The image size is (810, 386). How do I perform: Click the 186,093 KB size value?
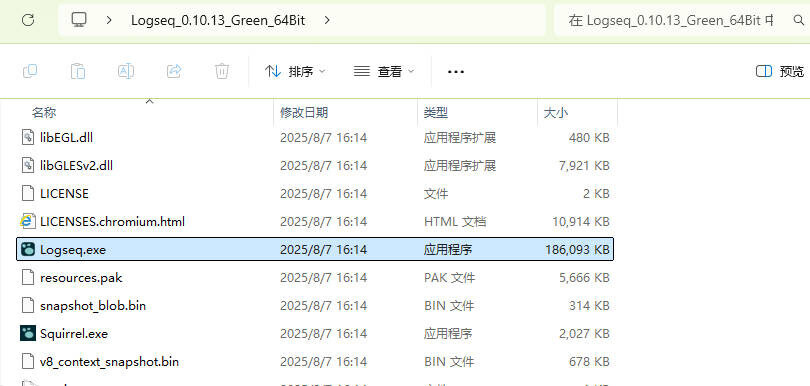point(577,250)
